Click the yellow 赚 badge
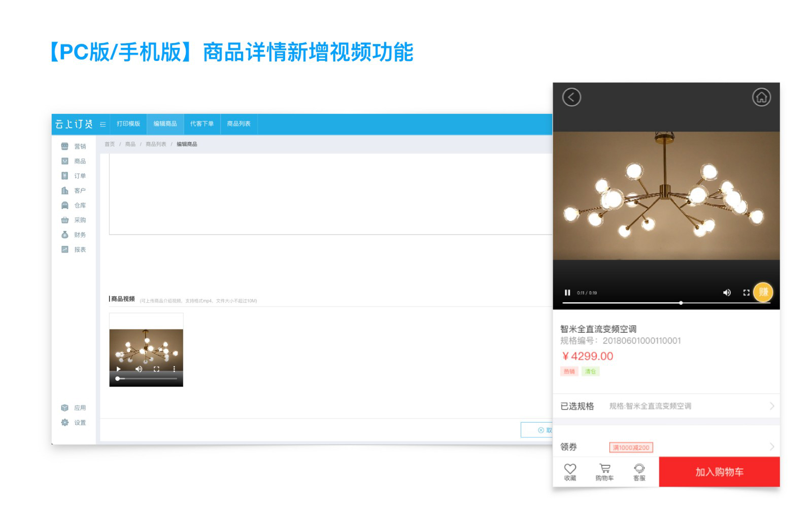 tap(763, 292)
